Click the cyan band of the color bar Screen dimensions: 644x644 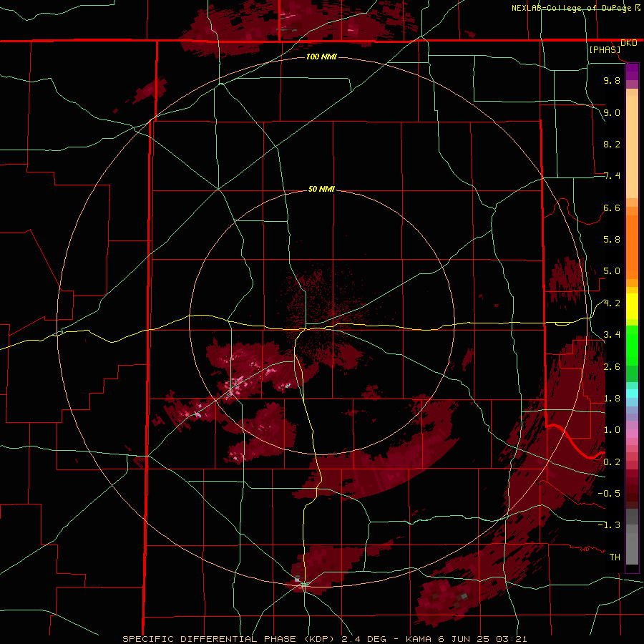[632, 394]
